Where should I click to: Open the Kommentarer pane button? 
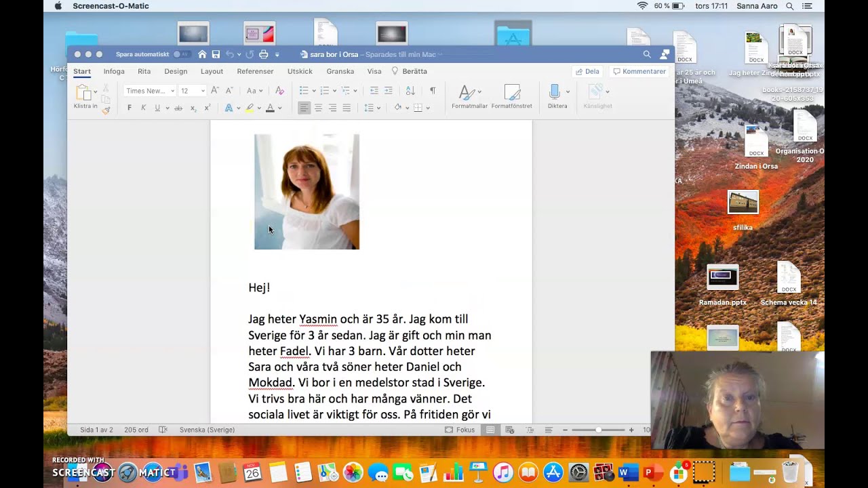pos(639,71)
